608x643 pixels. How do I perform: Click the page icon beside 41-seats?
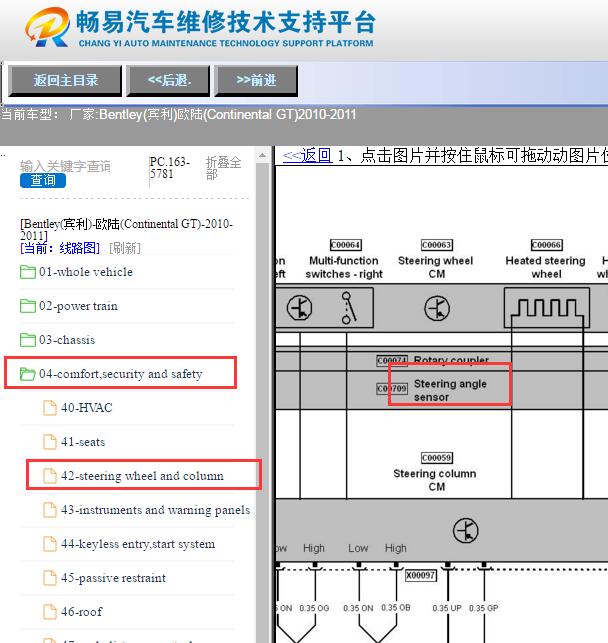click(50, 442)
